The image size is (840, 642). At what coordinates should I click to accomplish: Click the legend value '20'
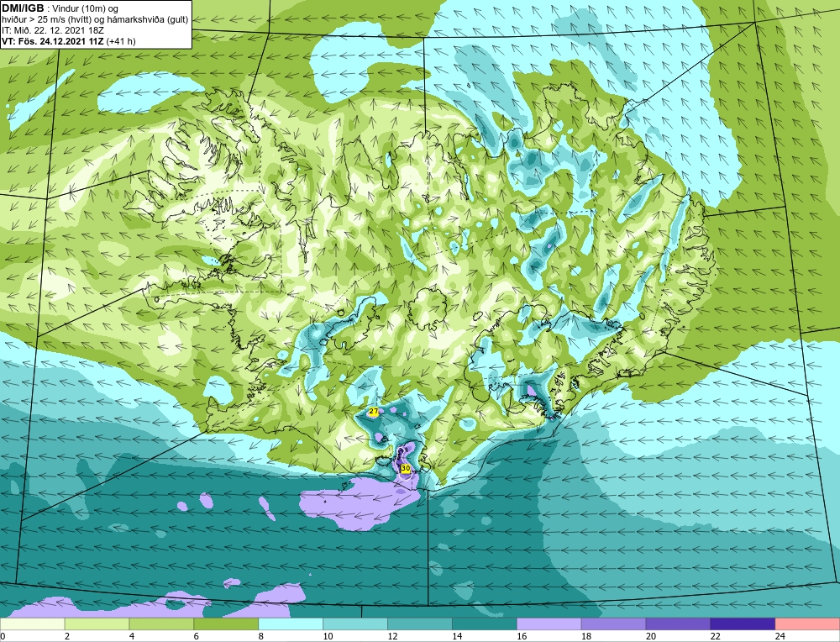(x=651, y=636)
